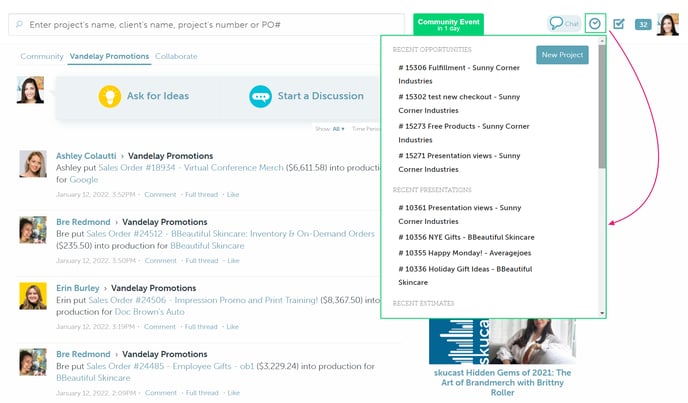
Task: Comment on the Sales Order #24512 post
Action: click(x=161, y=261)
